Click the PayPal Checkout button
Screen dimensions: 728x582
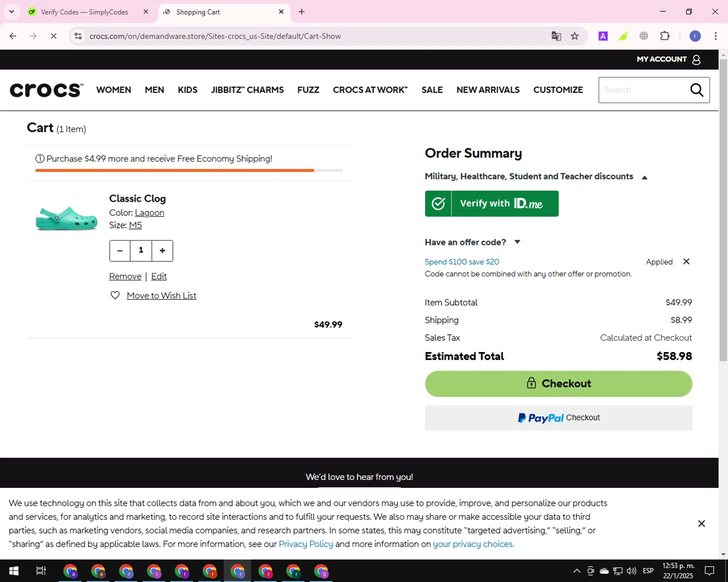[559, 418]
